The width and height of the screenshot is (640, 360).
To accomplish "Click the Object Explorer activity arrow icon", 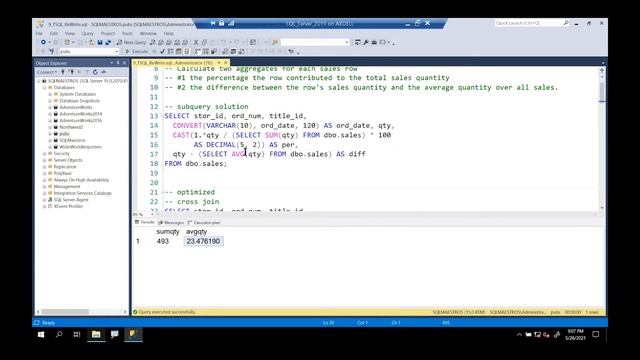I will (x=104, y=72).
